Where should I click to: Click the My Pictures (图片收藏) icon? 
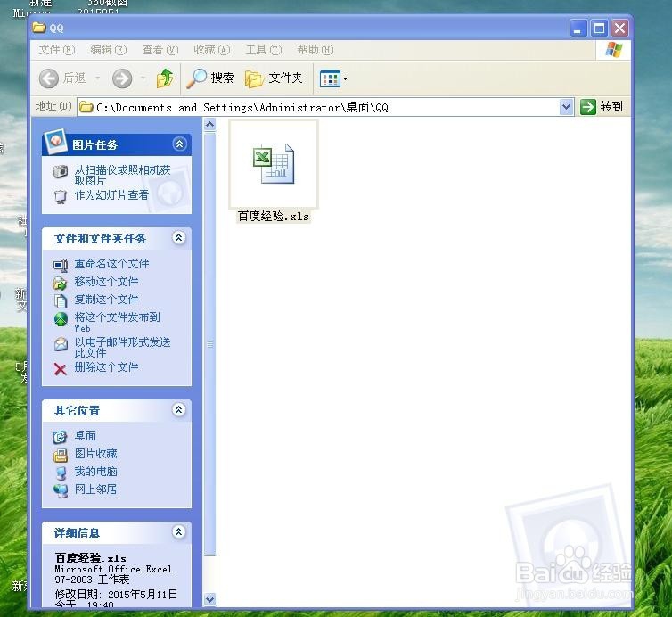coord(61,455)
